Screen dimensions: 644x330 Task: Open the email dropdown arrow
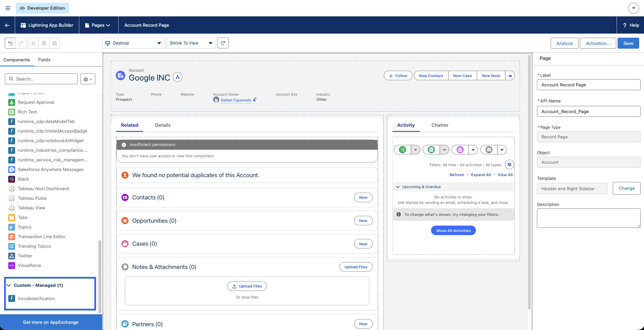[x=502, y=150]
